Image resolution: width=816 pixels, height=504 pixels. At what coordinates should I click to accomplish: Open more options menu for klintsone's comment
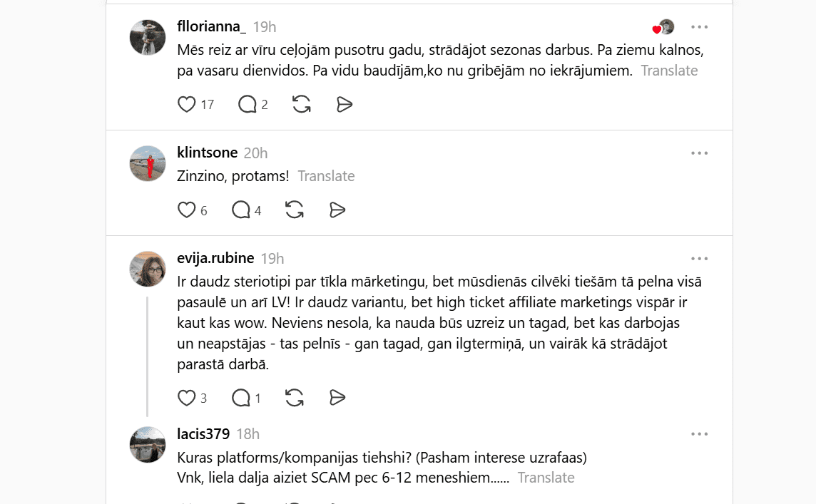(699, 153)
